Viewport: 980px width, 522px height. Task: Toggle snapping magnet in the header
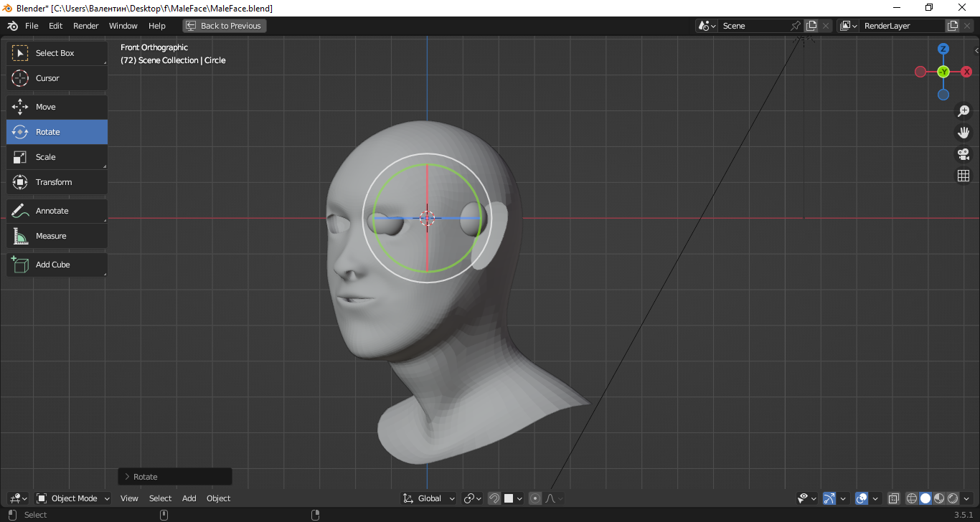[x=494, y=498]
